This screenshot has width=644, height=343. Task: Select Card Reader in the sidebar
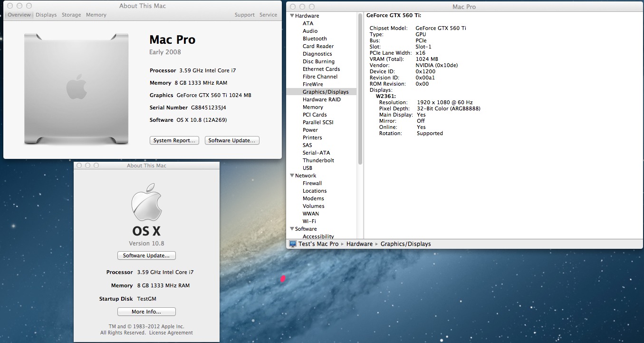tap(318, 46)
